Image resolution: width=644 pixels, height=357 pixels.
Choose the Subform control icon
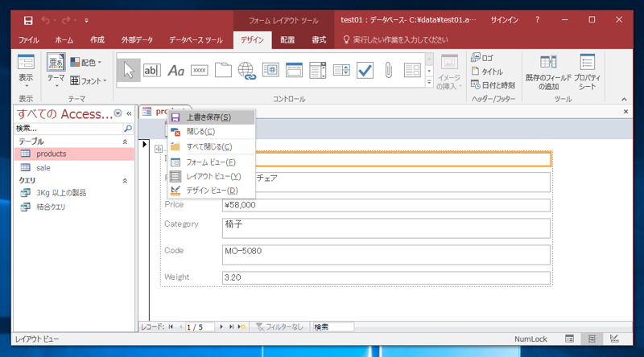pos(412,70)
